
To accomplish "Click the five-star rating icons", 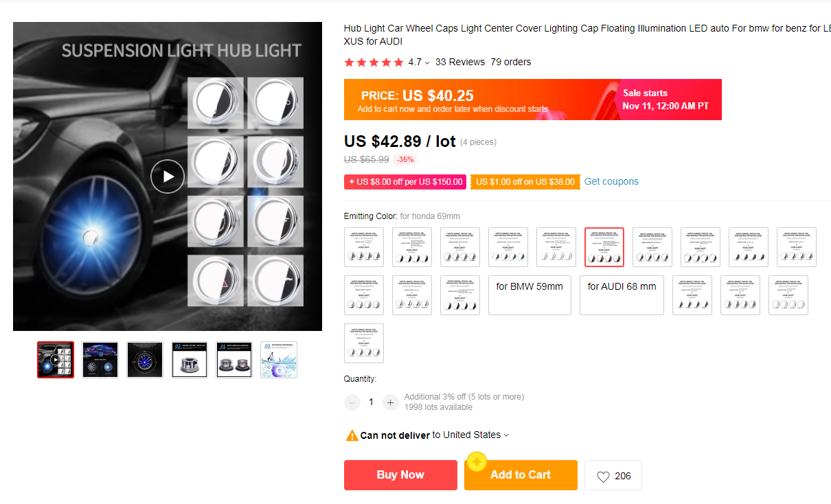I will (374, 62).
